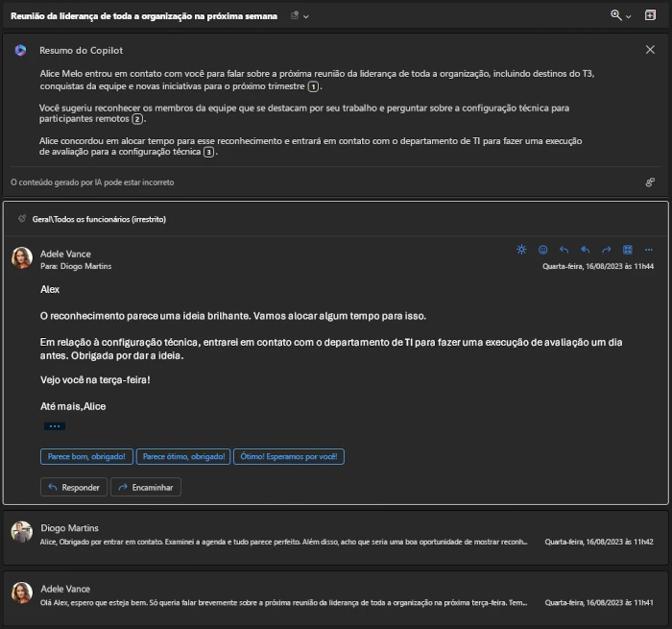Image resolution: width=672 pixels, height=629 pixels.
Task: Open citation reference 2 in Copilot summary
Action: pos(137,119)
